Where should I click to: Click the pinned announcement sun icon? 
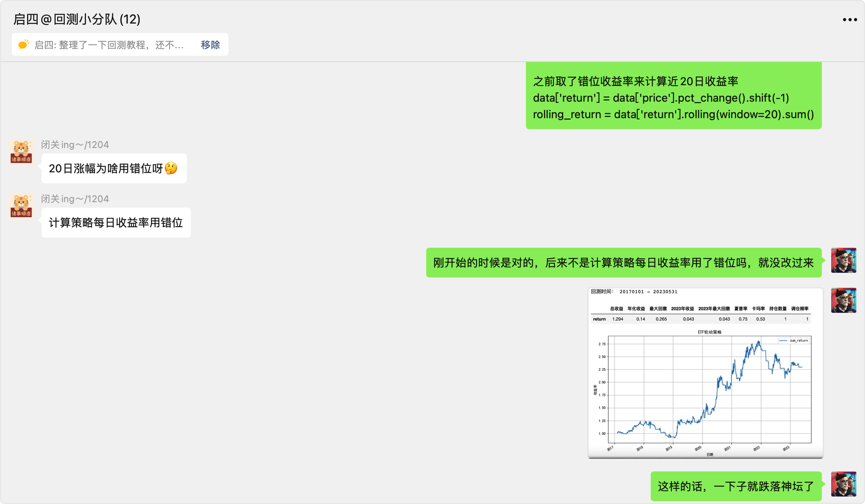point(24,44)
